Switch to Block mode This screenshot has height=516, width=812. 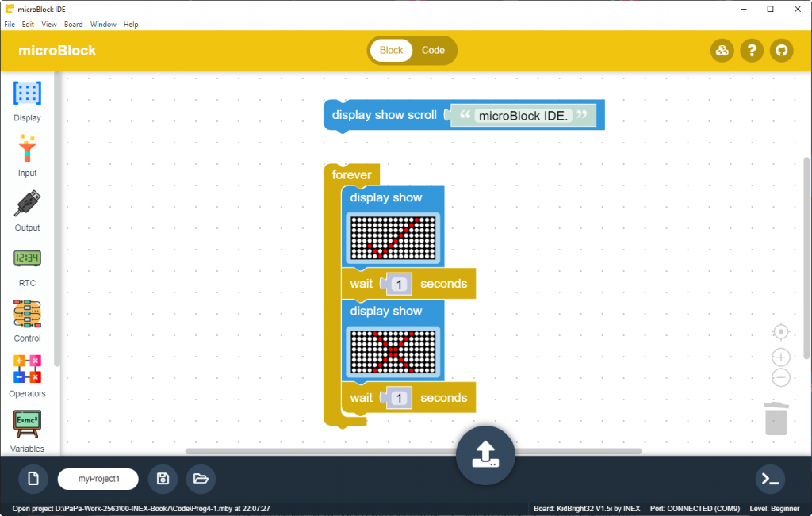click(391, 50)
